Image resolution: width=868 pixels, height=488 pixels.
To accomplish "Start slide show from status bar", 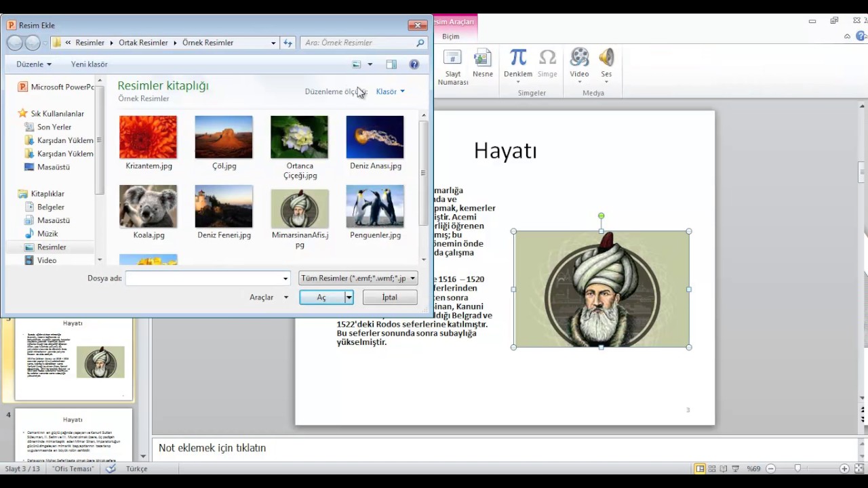I will (735, 468).
